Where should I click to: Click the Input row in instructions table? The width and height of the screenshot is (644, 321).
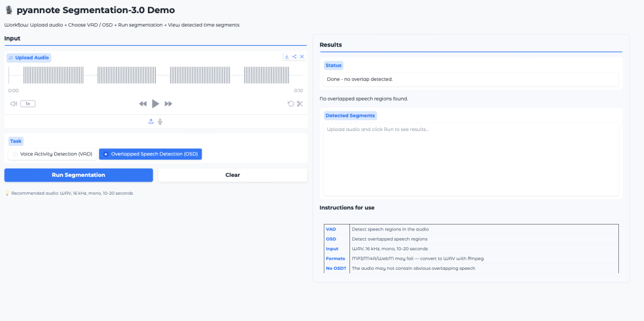click(x=471, y=249)
